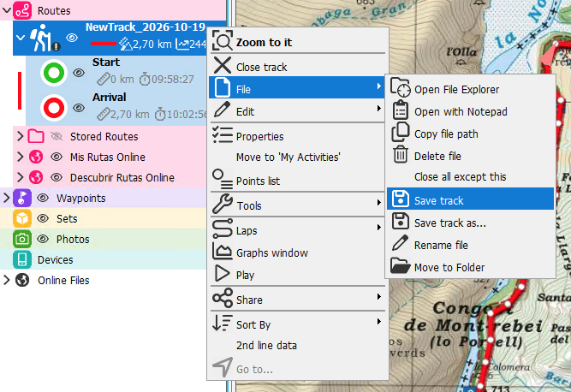The width and height of the screenshot is (571, 392).
Task: Open the Edit submenu
Action: 297,110
